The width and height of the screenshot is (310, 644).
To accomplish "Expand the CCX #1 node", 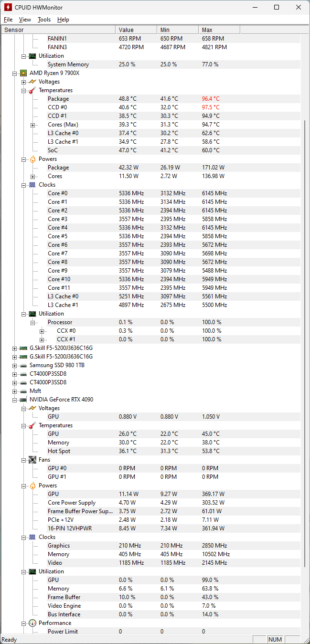I will [x=42, y=339].
